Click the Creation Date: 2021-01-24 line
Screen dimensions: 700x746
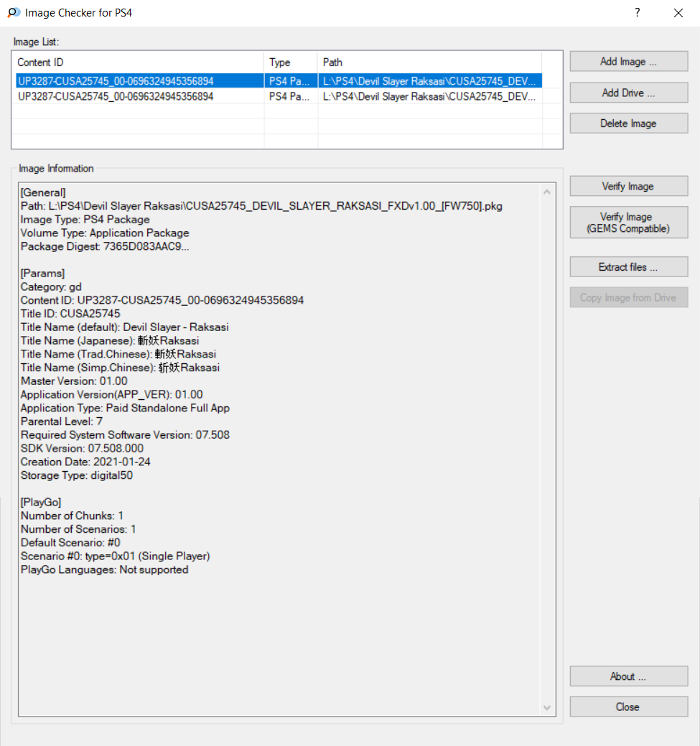click(x=85, y=462)
